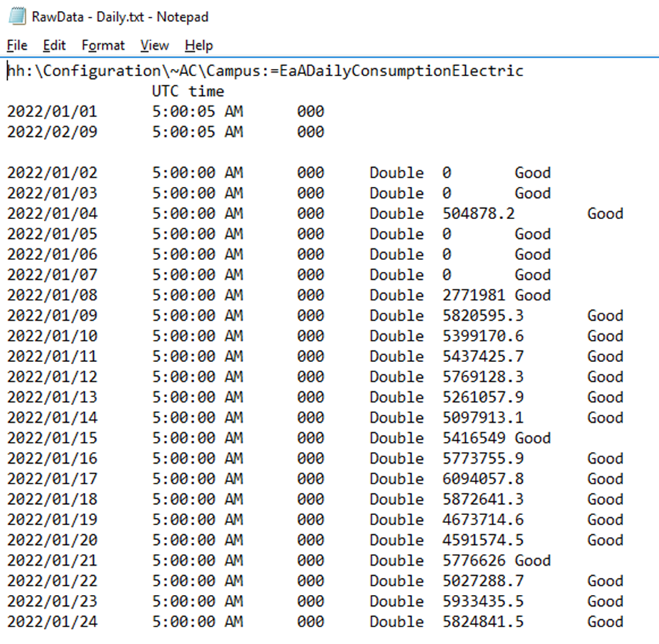Click the value 5824841.5
Viewport: 659px width, 644px height.
[x=483, y=622]
